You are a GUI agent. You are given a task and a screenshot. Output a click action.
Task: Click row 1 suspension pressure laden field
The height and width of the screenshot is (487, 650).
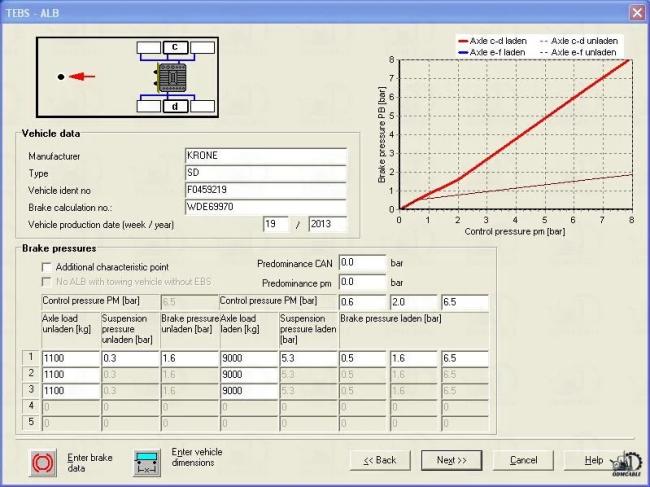pyautogui.click(x=309, y=359)
